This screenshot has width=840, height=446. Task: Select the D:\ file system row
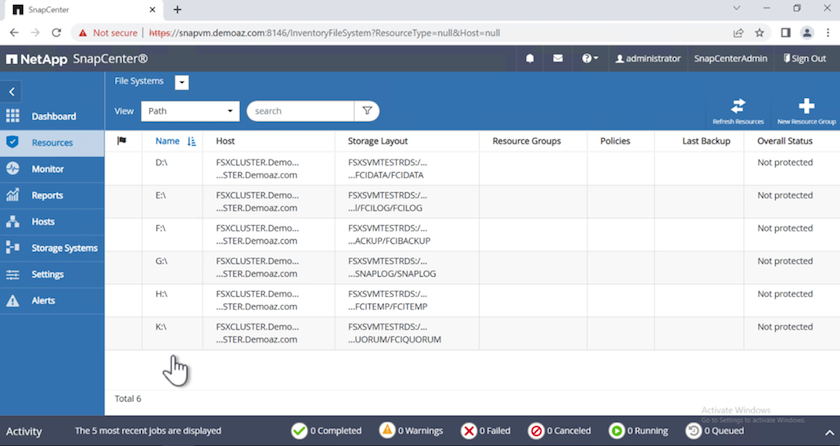(x=162, y=161)
